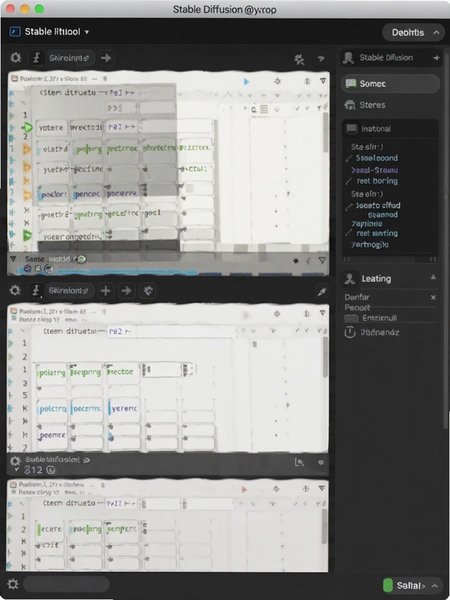This screenshot has width=450, height=600.
Task: Click the gear icon in bottom bar
Action: [x=13, y=584]
